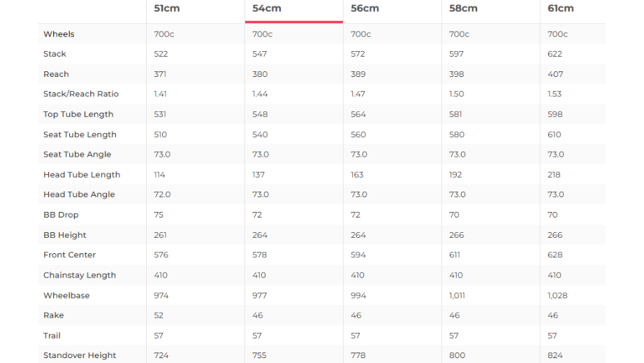644x363 pixels.
Task: Select the Head Tube Length row label
Action: (x=82, y=175)
